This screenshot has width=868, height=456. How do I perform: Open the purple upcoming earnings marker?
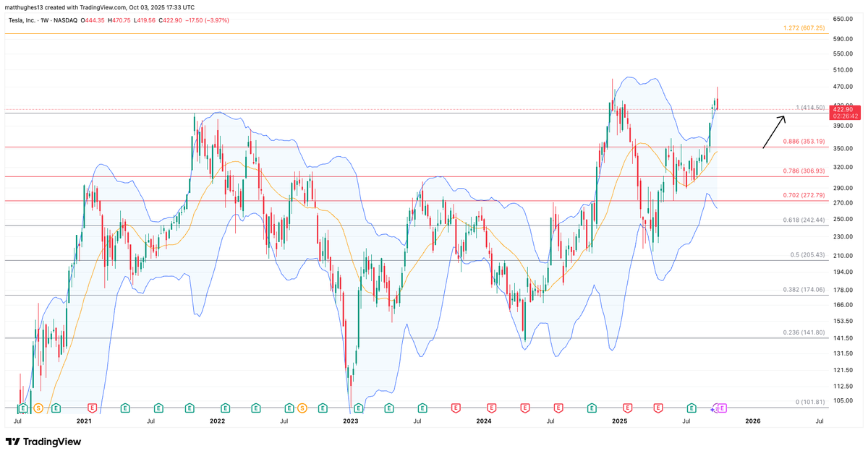[722, 408]
